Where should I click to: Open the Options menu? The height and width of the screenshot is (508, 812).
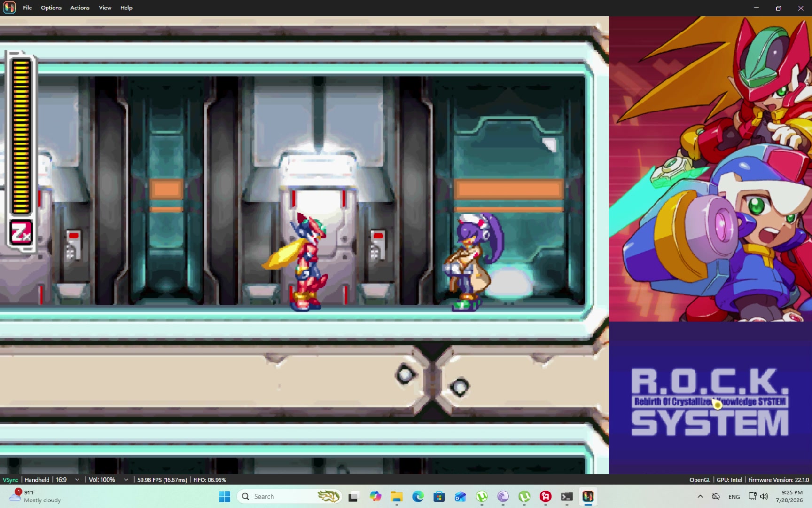[51, 8]
